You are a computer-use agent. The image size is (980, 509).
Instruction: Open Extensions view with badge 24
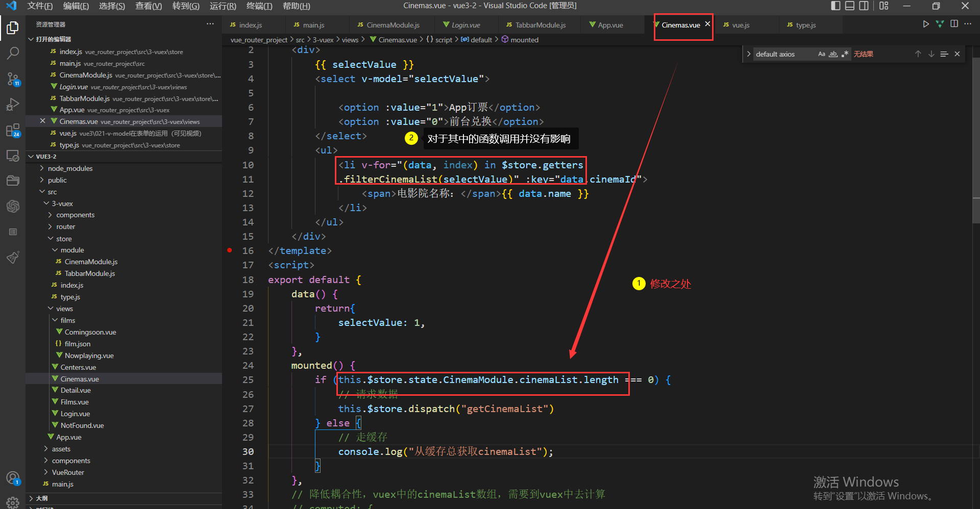(x=13, y=130)
